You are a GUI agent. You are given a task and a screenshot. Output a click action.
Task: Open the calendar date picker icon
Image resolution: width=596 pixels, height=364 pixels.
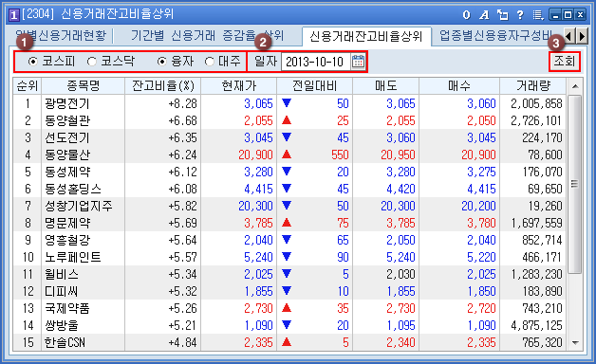point(358,62)
